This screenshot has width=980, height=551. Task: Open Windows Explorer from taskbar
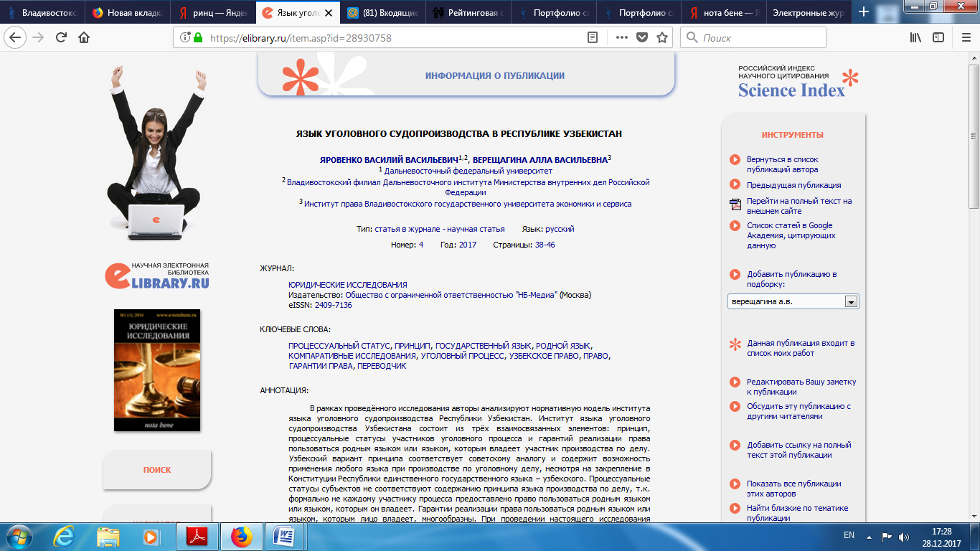108,536
